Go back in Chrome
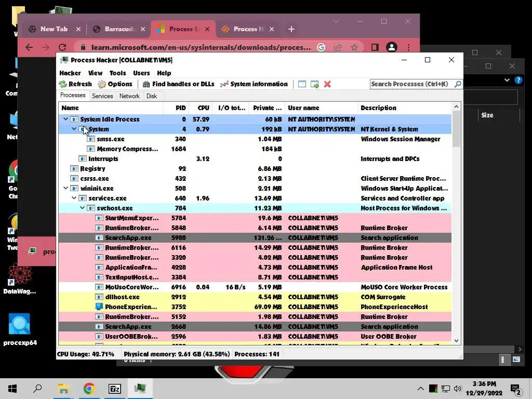Image resolution: width=532 pixels, height=399 pixels. [29, 47]
